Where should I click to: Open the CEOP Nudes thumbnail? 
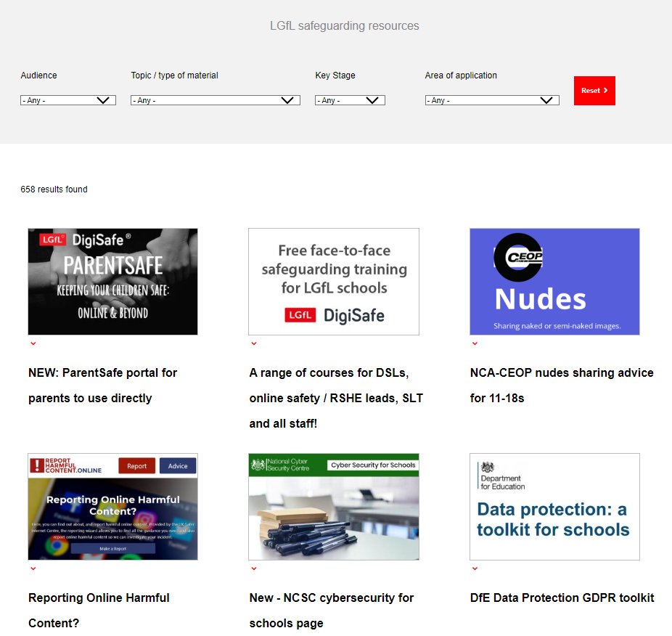[x=554, y=282]
